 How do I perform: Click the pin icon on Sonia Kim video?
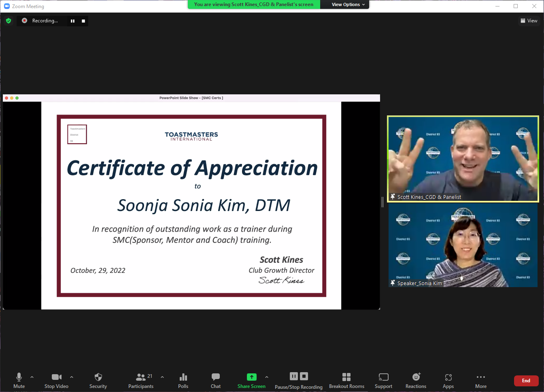coord(393,283)
